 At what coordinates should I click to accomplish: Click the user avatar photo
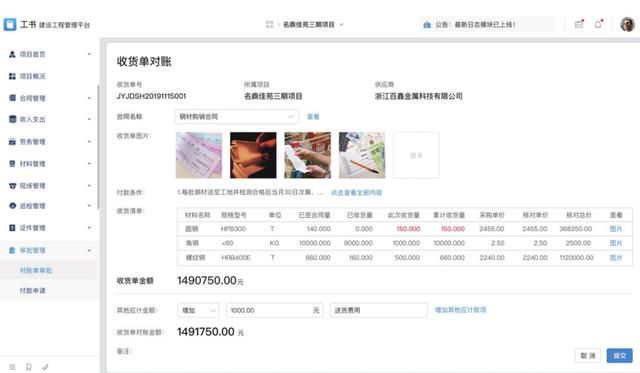pyautogui.click(x=627, y=24)
